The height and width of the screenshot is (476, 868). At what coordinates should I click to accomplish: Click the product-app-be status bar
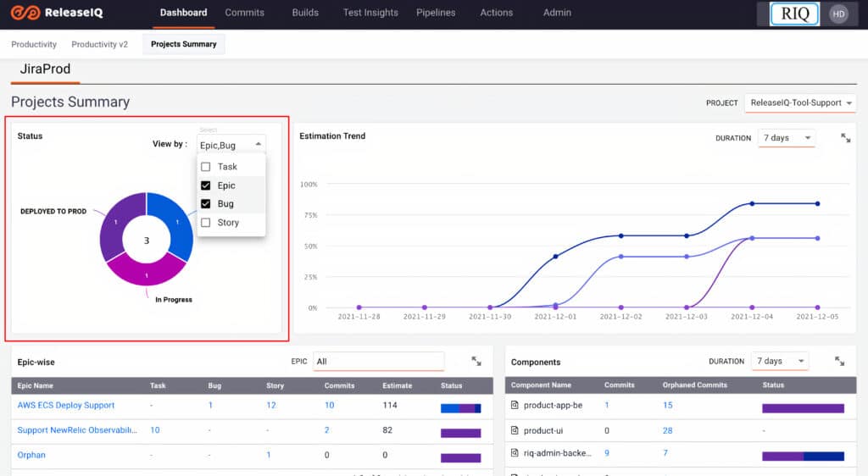[x=803, y=408]
